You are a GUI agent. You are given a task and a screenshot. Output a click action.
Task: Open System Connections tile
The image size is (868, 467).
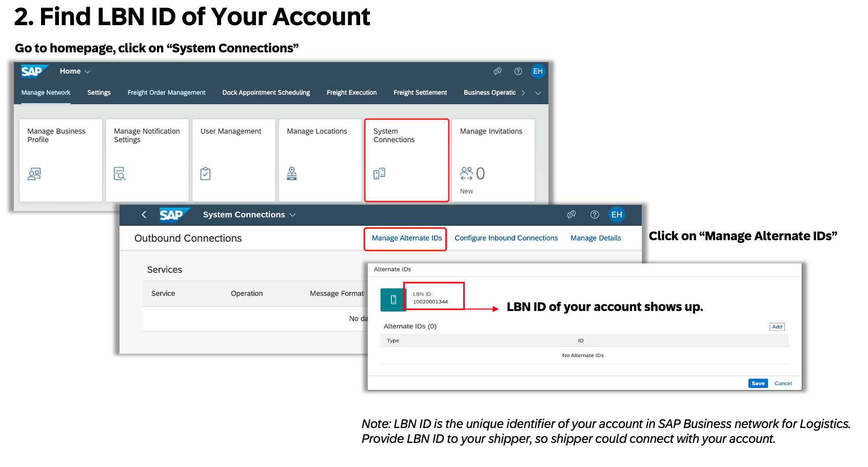click(407, 160)
